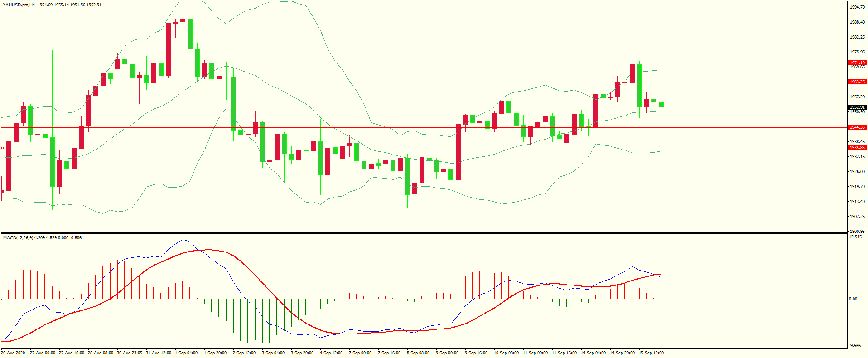Click the MACD(12,26,9) indicator label
The width and height of the screenshot is (868, 358).
tap(18, 237)
